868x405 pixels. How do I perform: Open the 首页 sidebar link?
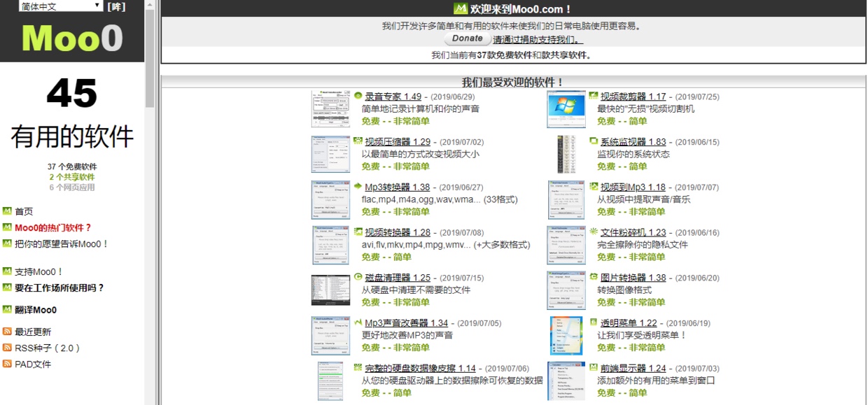[24, 211]
